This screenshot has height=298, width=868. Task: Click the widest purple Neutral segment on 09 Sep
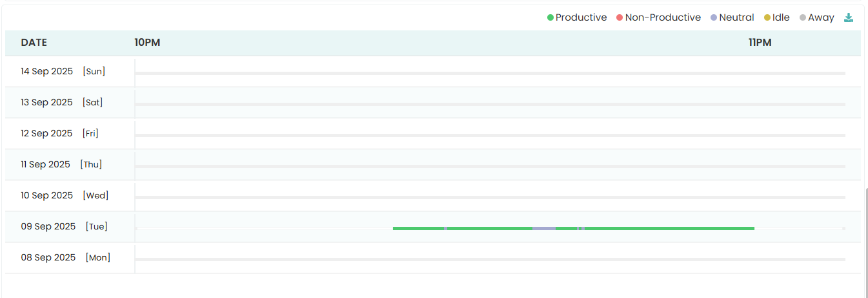pos(544,228)
